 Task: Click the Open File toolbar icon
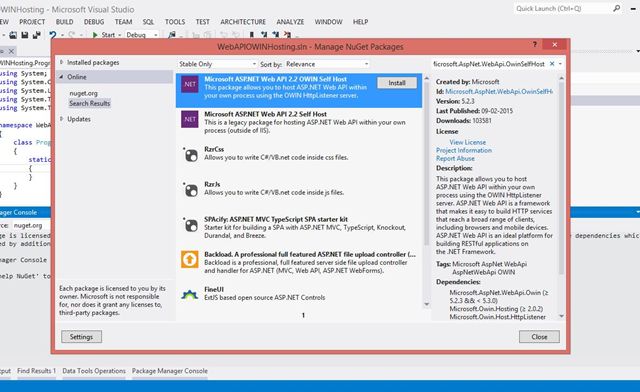point(13,35)
